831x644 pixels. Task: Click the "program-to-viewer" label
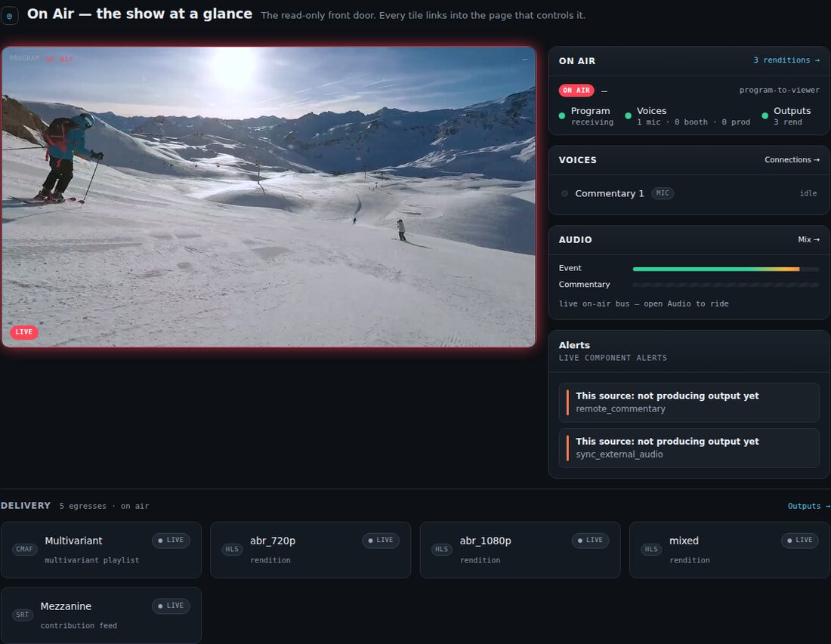(x=780, y=91)
